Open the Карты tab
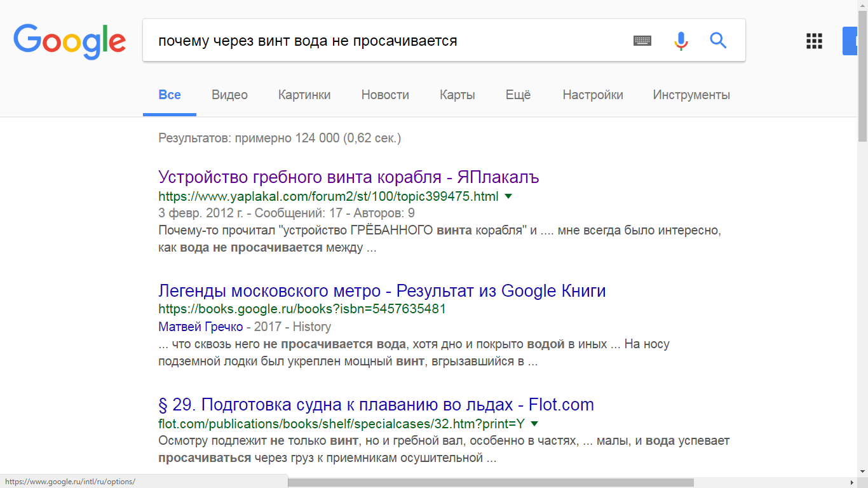This screenshot has width=868, height=488. click(458, 95)
